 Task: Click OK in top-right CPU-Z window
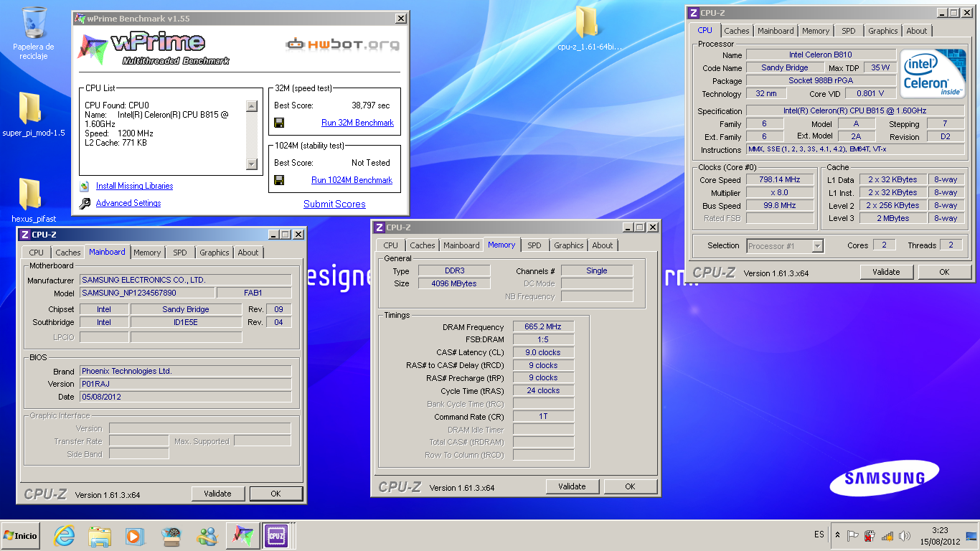(x=944, y=272)
